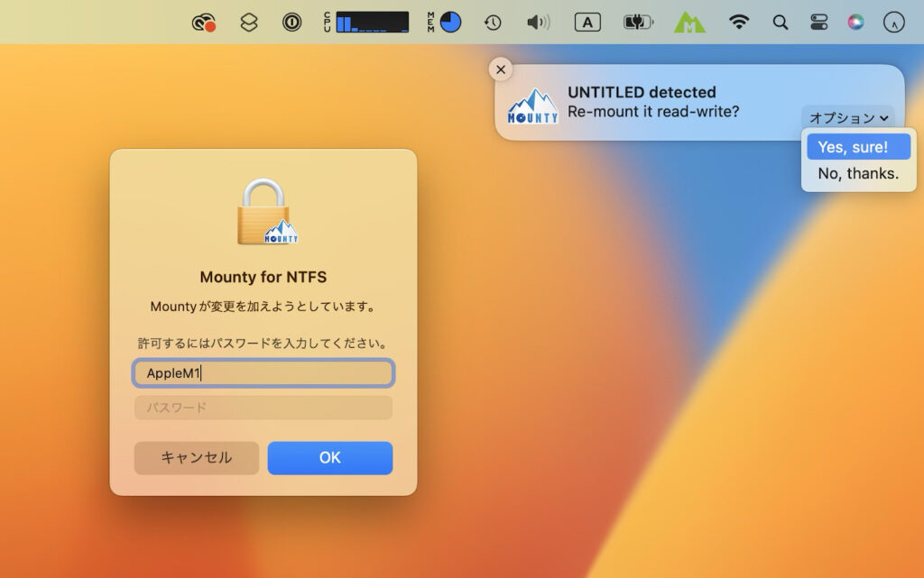
Task: Open the Wi-Fi menu
Action: [740, 22]
